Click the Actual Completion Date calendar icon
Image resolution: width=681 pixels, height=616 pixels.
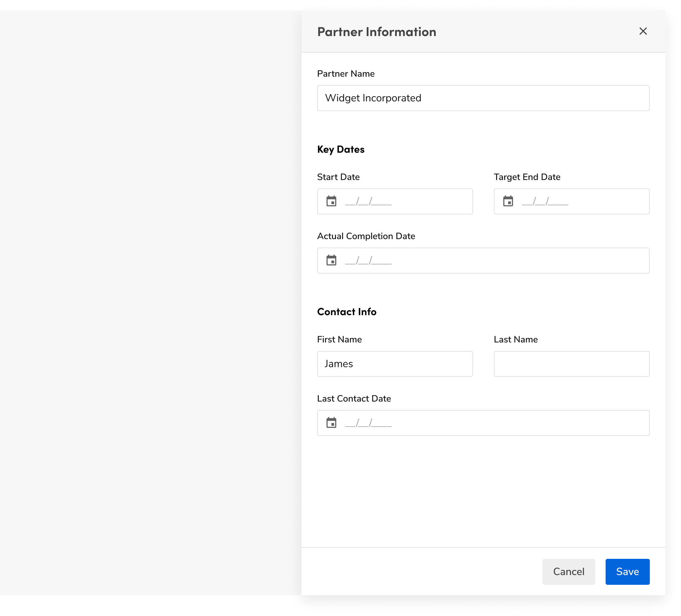point(331,260)
